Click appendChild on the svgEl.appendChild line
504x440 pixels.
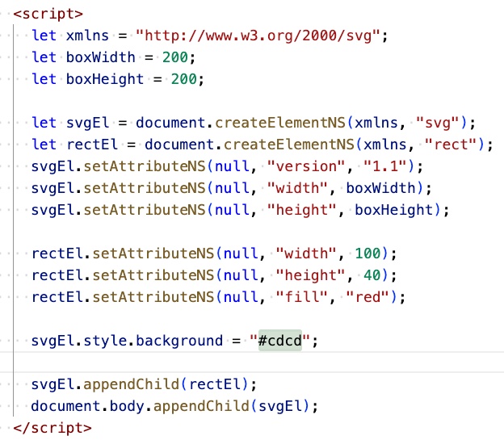pyautogui.click(x=131, y=384)
